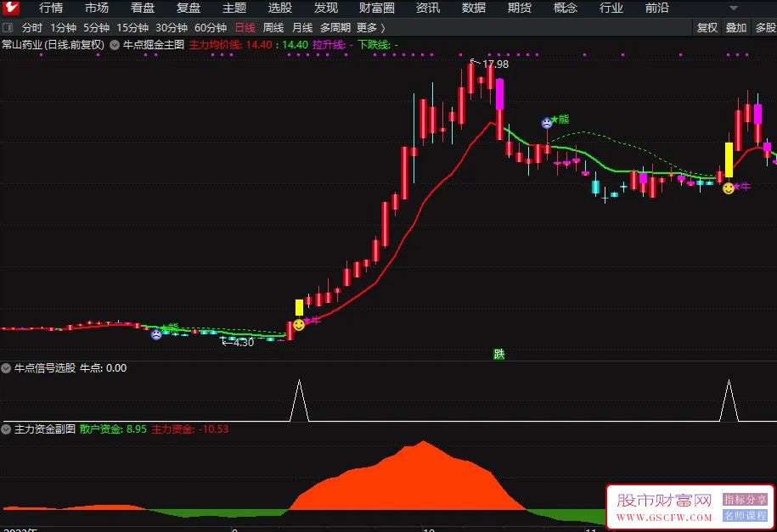The height and width of the screenshot is (532, 777).
Task: Open the 行业 menu
Action: click(x=611, y=8)
